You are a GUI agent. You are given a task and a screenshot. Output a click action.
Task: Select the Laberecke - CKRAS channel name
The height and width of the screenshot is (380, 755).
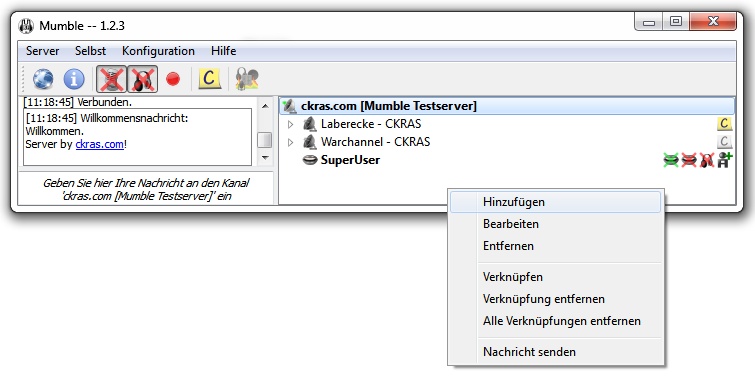coord(371,124)
